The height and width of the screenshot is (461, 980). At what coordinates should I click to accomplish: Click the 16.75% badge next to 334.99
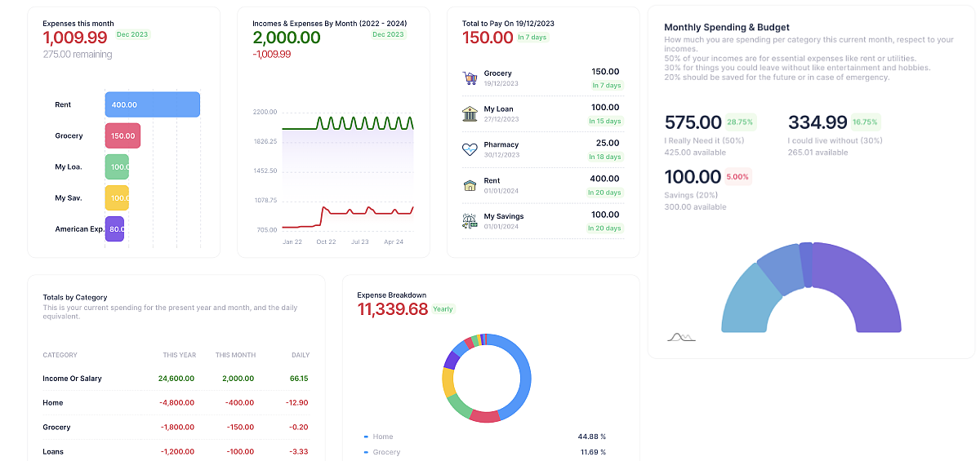(x=865, y=122)
